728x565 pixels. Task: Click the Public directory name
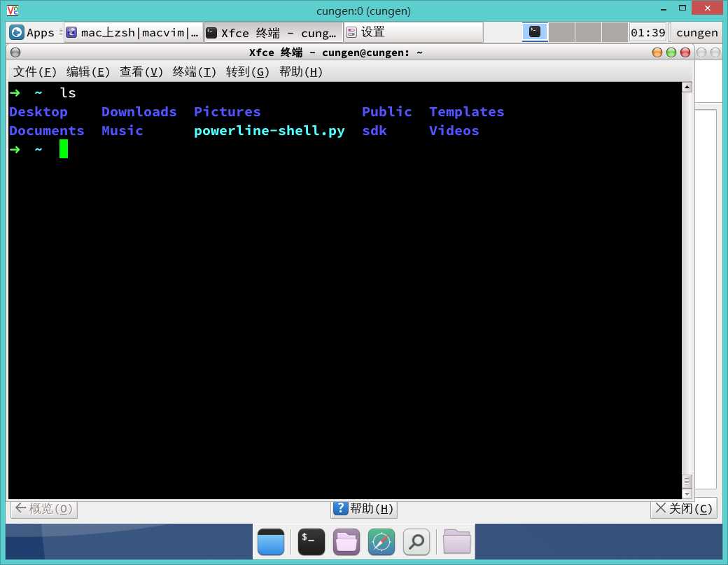click(x=386, y=112)
